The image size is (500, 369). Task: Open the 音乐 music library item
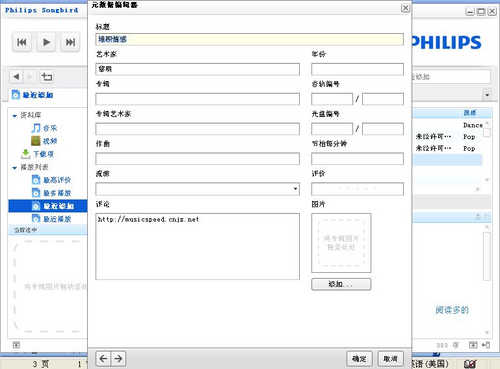[50, 128]
